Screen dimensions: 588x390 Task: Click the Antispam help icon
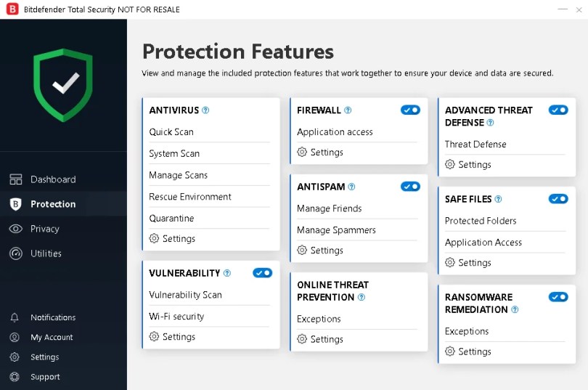[352, 187]
